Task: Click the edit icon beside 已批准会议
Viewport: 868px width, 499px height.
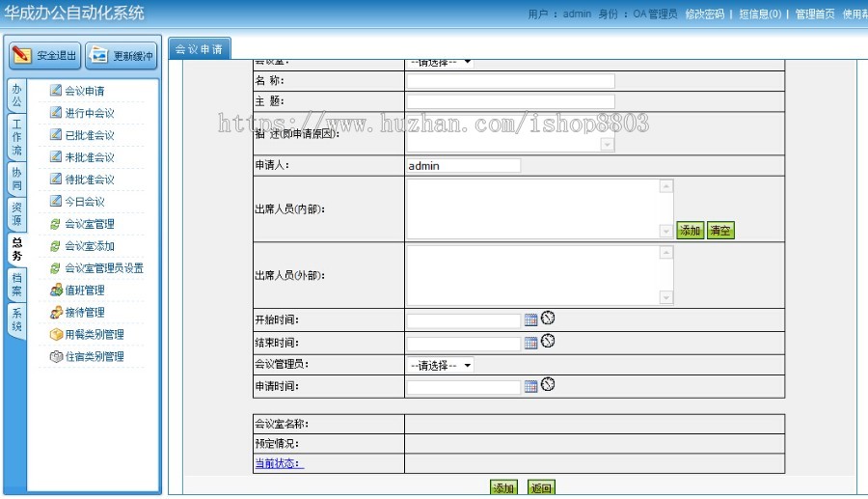Action: (x=55, y=134)
